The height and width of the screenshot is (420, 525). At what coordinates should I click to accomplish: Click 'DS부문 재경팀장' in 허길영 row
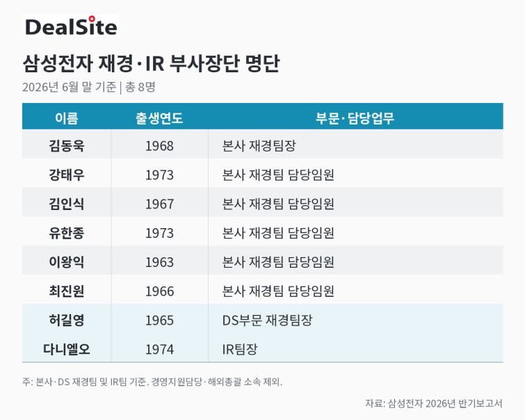267,320
